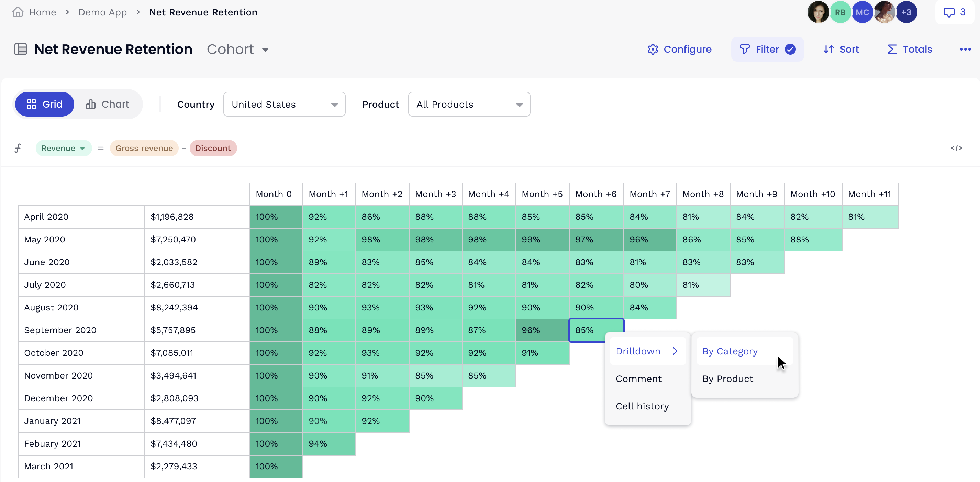Click the Home icon in breadcrumb
980x482 pixels.
point(18,12)
